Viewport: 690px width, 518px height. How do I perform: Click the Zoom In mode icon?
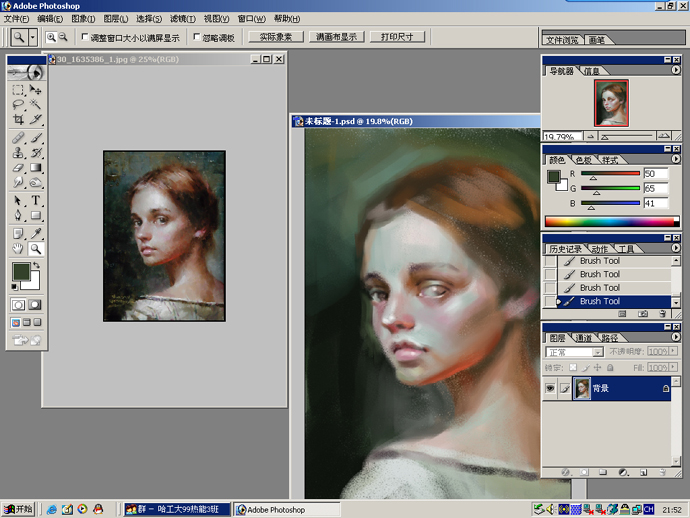(51, 37)
